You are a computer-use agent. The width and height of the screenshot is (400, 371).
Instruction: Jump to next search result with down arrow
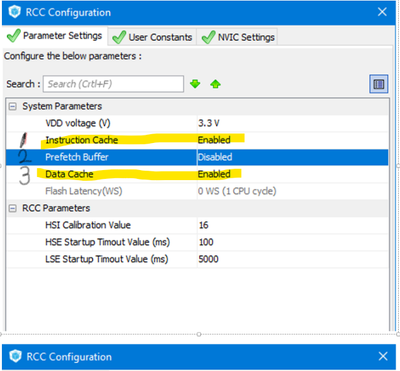pyautogui.click(x=195, y=84)
